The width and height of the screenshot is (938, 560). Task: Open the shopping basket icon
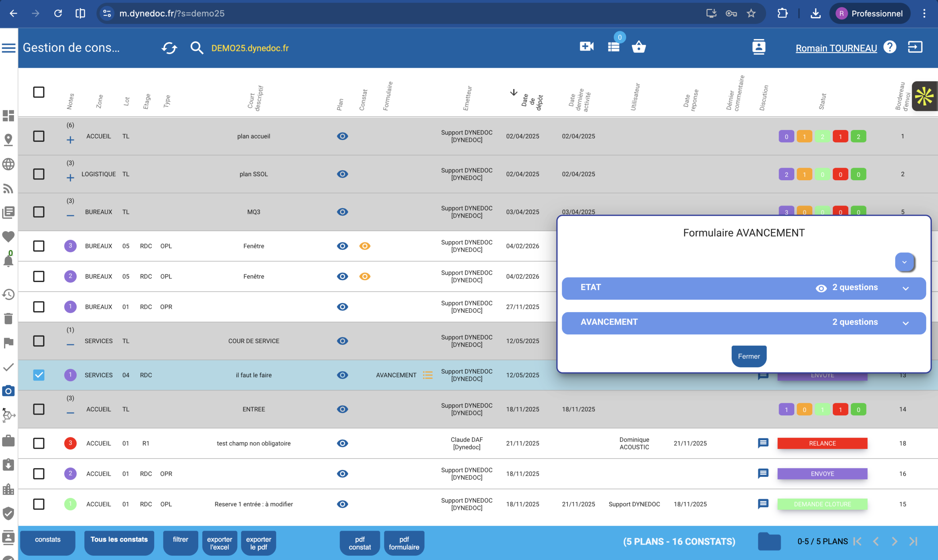(x=639, y=47)
